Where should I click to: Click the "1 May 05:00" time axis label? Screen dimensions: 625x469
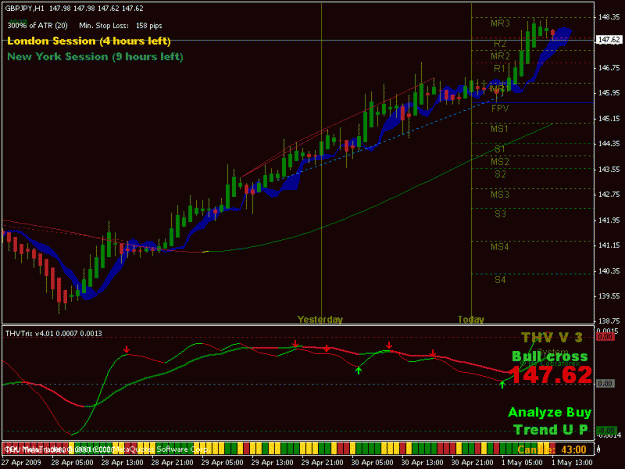coord(522,462)
